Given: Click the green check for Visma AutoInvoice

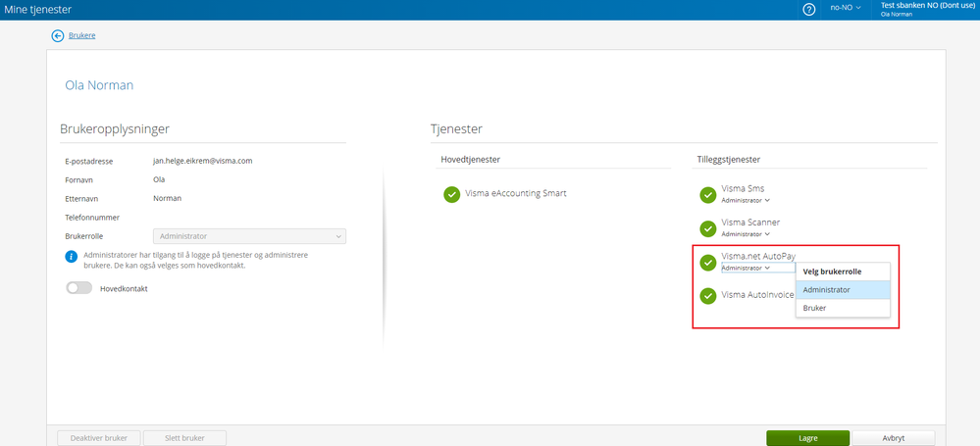Looking at the screenshot, I should click(708, 295).
